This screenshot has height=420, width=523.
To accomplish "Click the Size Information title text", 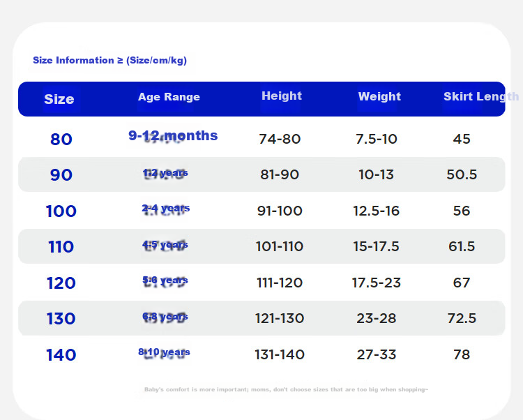I will 109,61.
